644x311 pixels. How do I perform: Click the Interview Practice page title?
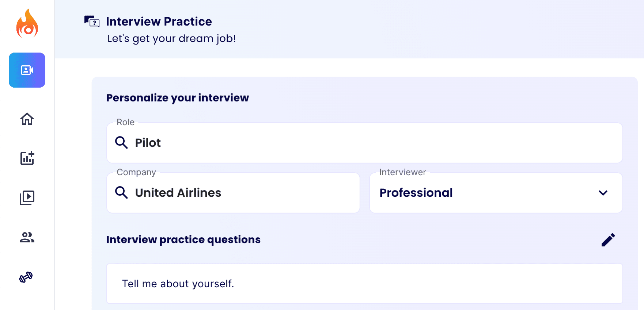[x=159, y=22]
